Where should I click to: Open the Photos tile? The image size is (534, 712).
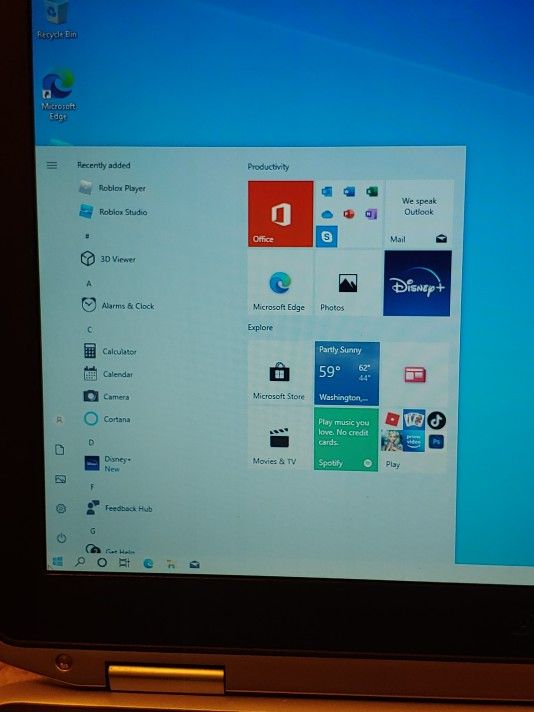[x=347, y=283]
